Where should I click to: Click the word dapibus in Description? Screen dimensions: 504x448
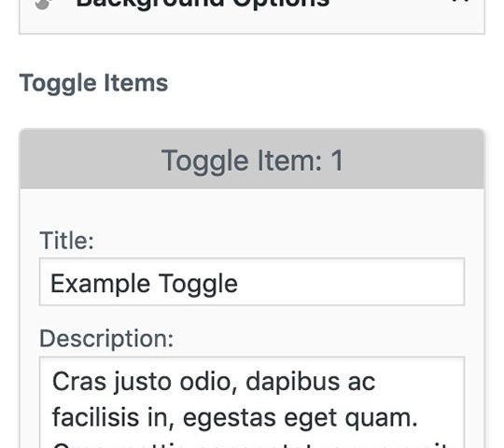pyautogui.click(x=292, y=382)
